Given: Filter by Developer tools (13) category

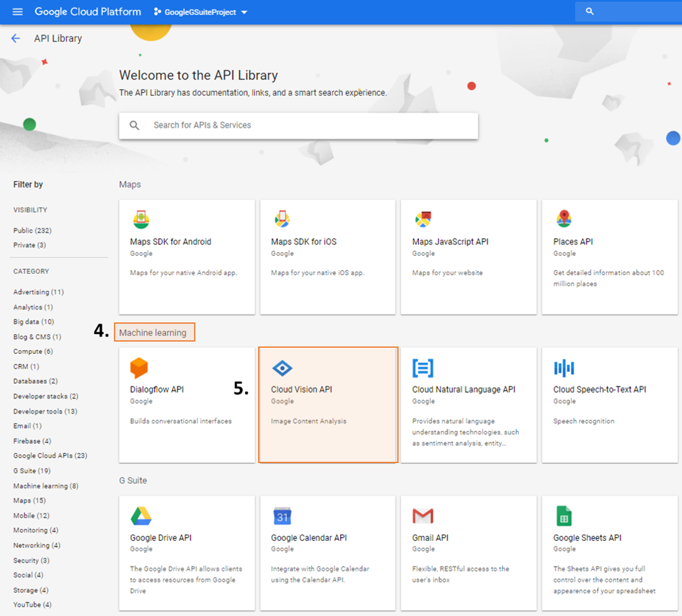Looking at the screenshot, I should pyautogui.click(x=45, y=412).
